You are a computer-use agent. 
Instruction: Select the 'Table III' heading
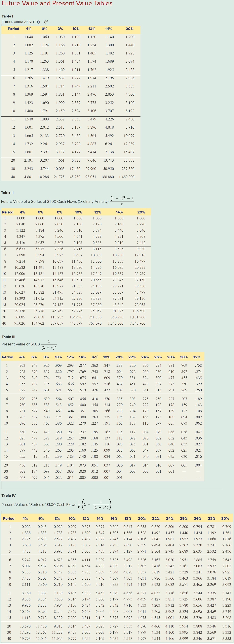[x=9, y=337]
